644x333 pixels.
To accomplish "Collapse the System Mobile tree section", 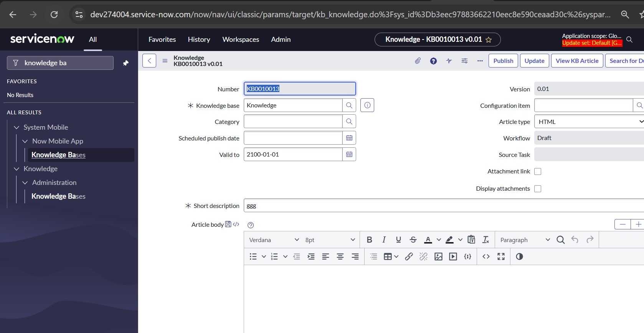I will tap(17, 127).
